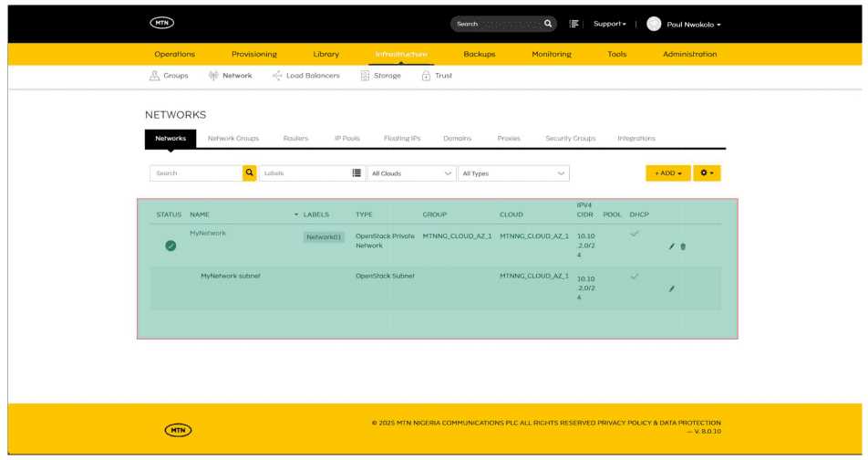This screenshot has height=460, width=868.
Task: Click the CLOUD column header
Action: 511,214
